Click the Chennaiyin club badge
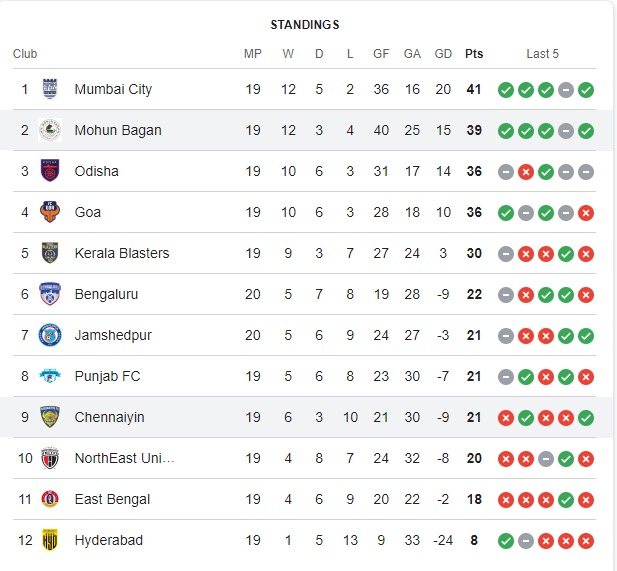This screenshot has width=617, height=571. point(49,417)
